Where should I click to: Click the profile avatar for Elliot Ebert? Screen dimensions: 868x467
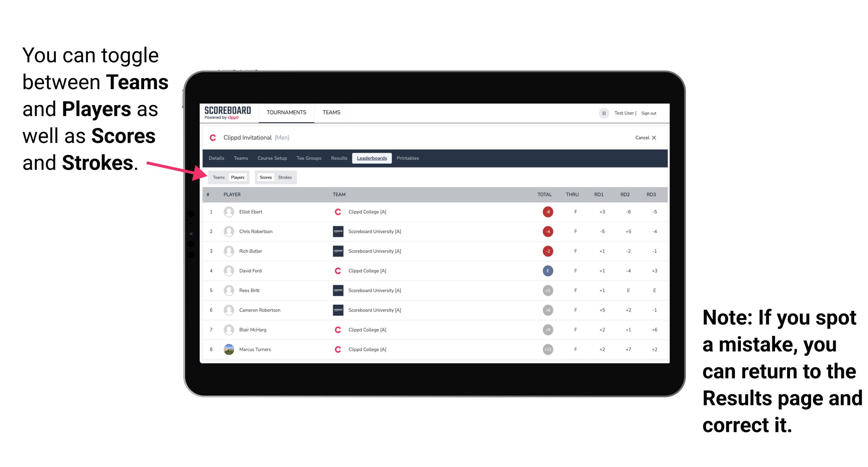[228, 212]
